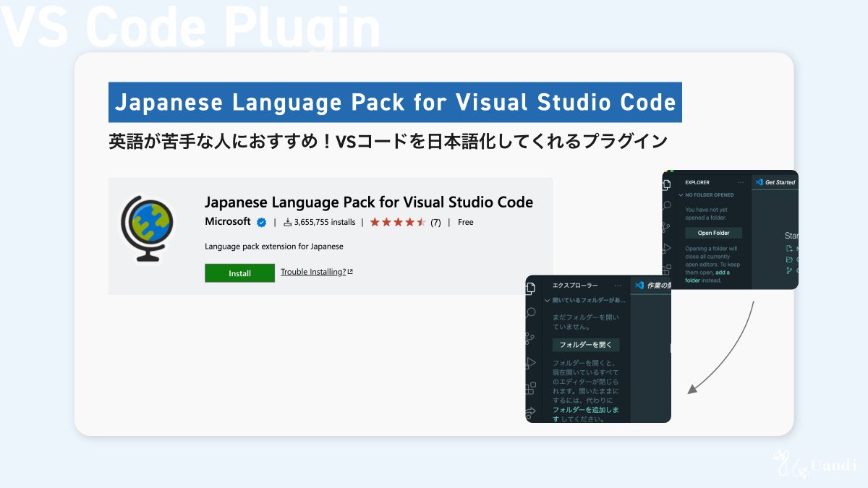The width and height of the screenshot is (868, 488).
Task: Click the arrow icon below Extensions in Japanese VS Code
Action: click(x=530, y=412)
